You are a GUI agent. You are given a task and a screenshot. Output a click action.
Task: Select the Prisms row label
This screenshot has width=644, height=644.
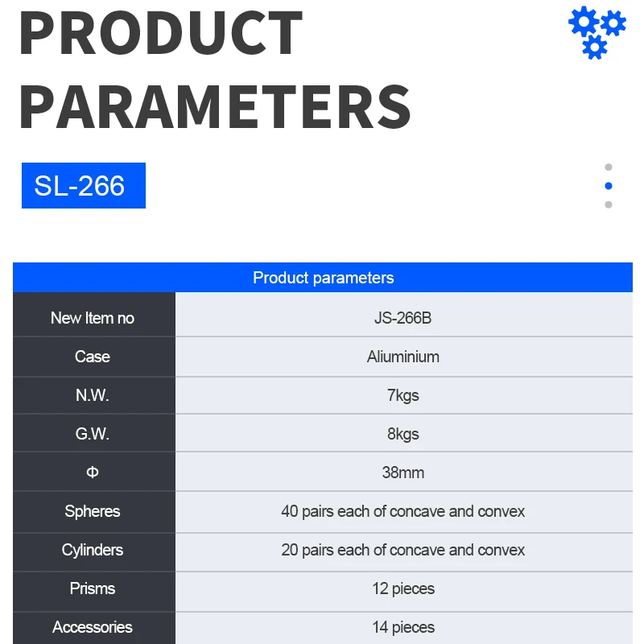coord(93,588)
